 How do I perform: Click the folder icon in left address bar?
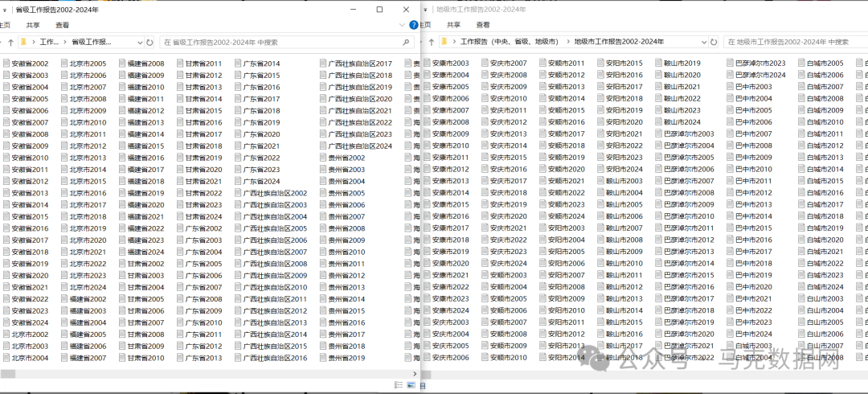[24, 42]
